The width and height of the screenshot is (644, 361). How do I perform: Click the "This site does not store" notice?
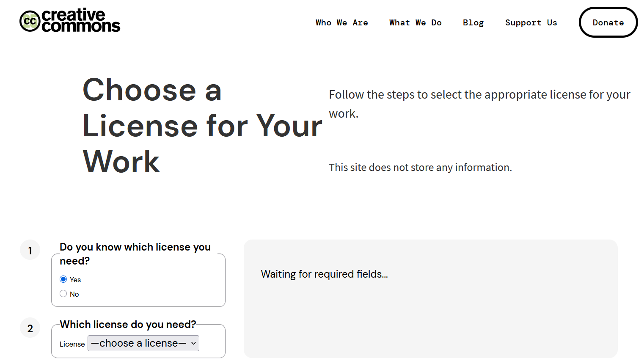tap(420, 168)
